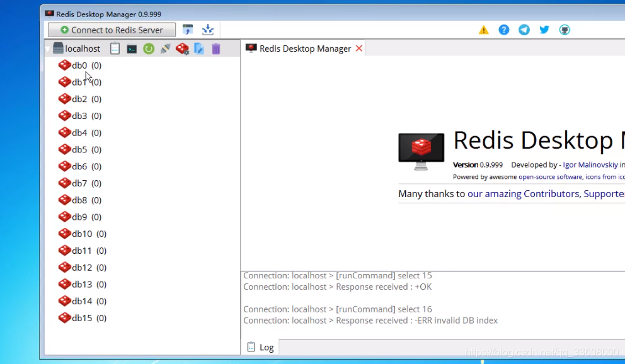Click the disconnect plug icon
The height and width of the screenshot is (364, 625).
tap(166, 48)
